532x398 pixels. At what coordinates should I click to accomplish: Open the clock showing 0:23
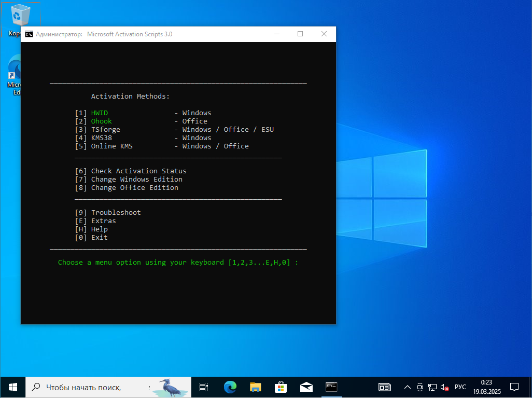(x=487, y=387)
